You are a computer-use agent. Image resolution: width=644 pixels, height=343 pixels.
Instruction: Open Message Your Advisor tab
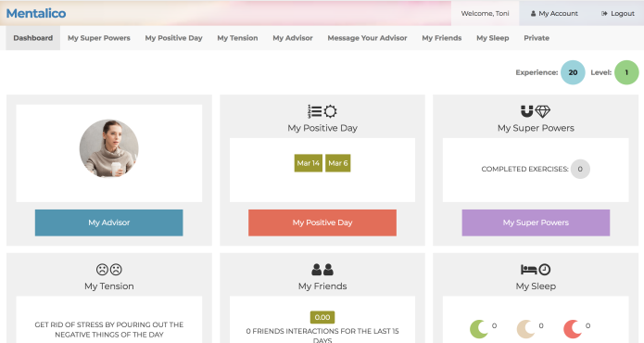click(x=367, y=38)
